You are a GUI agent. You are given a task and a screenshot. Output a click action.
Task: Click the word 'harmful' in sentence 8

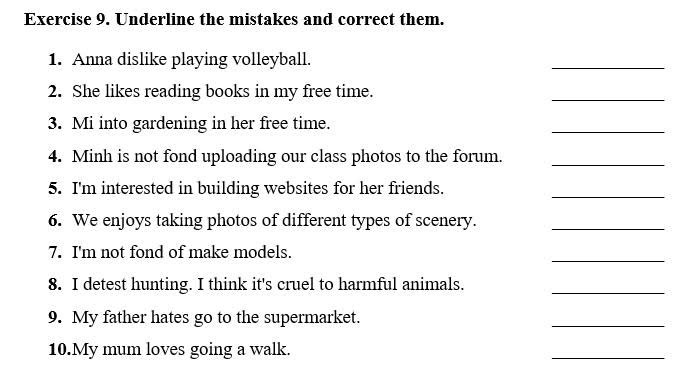click(368, 284)
